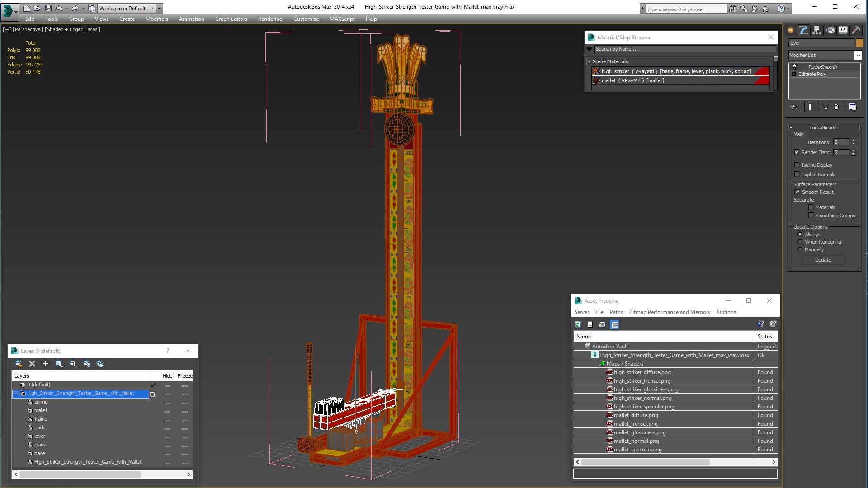Open Paths menu in Asset Tracking
This screenshot has height=488, width=868.
(616, 312)
